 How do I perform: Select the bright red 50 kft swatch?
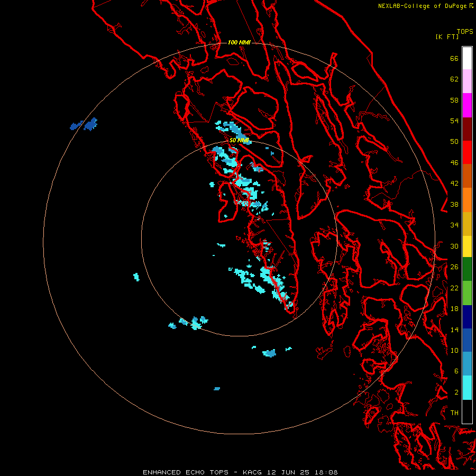[x=467, y=152]
